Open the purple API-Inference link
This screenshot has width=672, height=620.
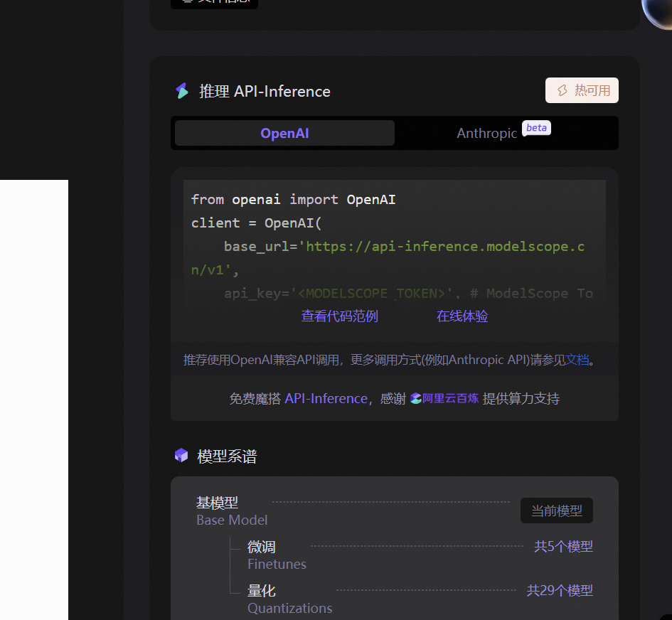pyautogui.click(x=326, y=399)
